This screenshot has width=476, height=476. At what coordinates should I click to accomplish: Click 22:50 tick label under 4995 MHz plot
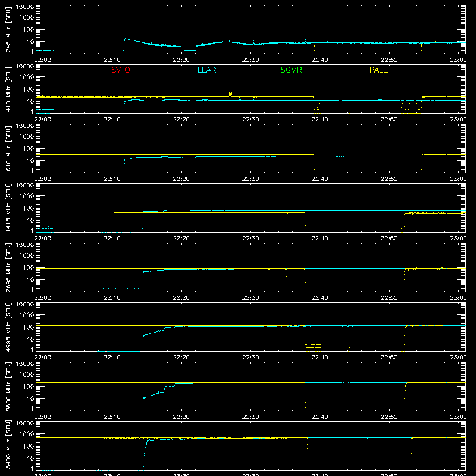coord(389,358)
